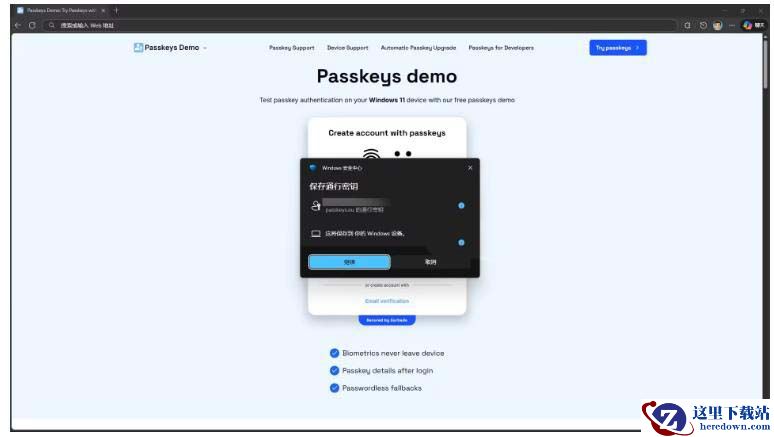Open the Device Support menu item
774x437 pixels.
347,48
